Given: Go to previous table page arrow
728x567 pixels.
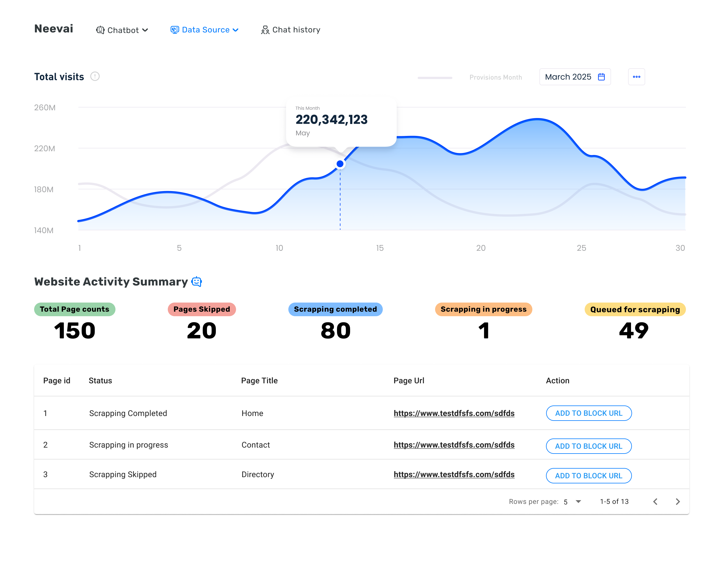Looking at the screenshot, I should click(x=655, y=501).
